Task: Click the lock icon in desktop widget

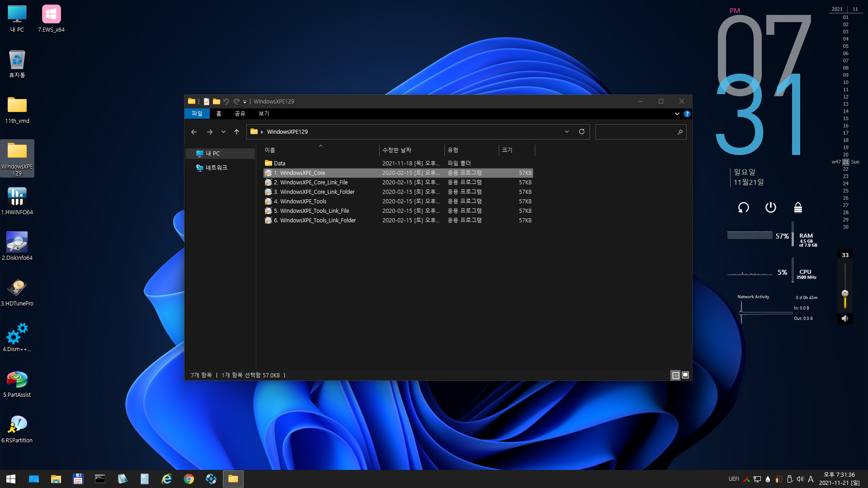Action: pyautogui.click(x=798, y=207)
